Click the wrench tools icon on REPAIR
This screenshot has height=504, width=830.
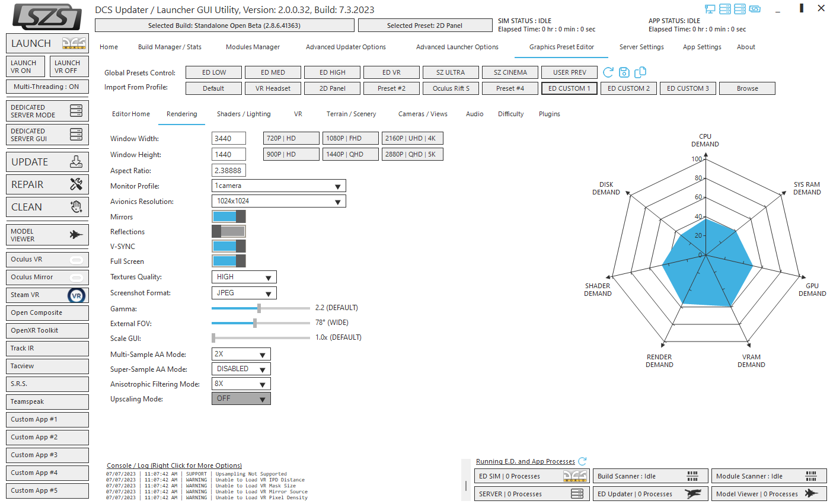pos(76,184)
